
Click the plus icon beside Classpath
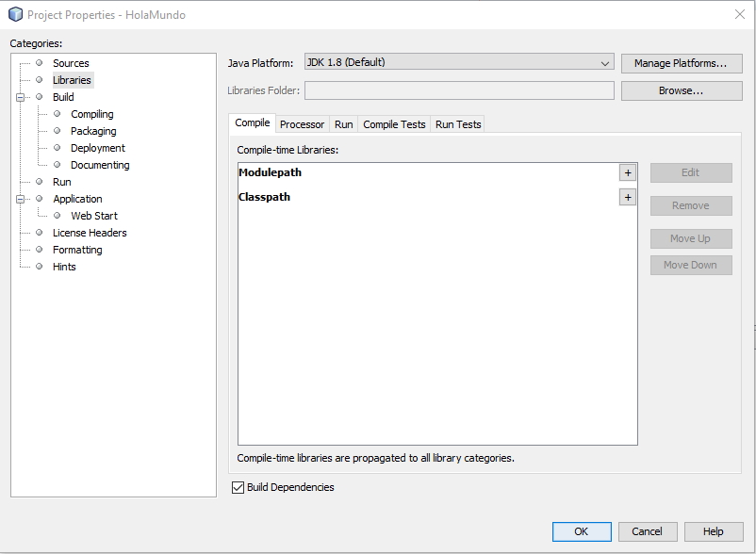(x=628, y=198)
